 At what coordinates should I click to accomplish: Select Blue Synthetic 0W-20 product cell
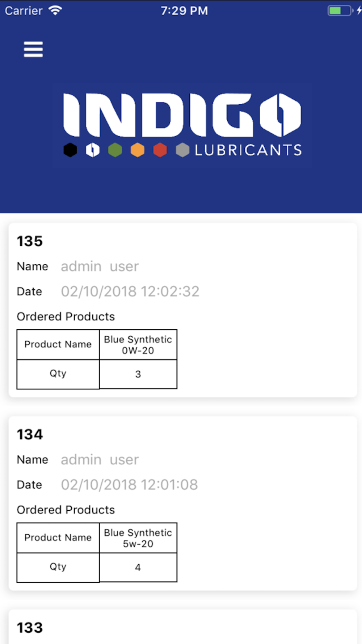[138, 345]
